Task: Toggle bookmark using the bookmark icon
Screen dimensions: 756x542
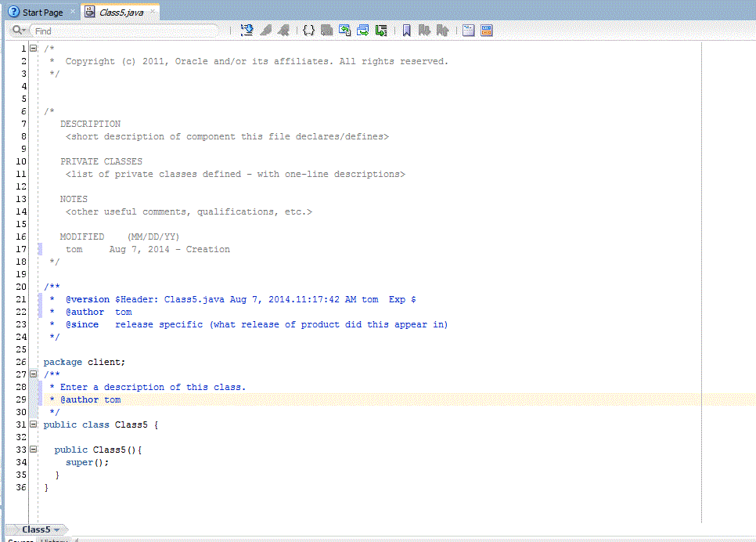Action: [x=406, y=31]
